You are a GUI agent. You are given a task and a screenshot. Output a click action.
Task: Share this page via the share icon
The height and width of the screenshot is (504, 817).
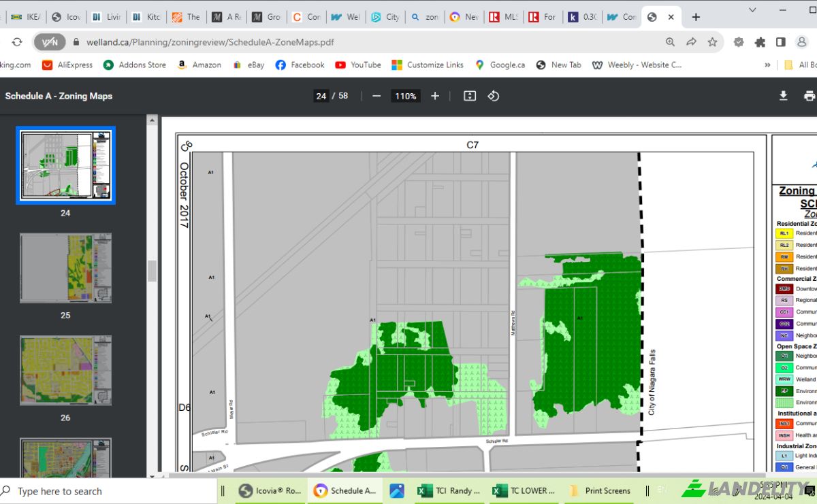pyautogui.click(x=691, y=42)
